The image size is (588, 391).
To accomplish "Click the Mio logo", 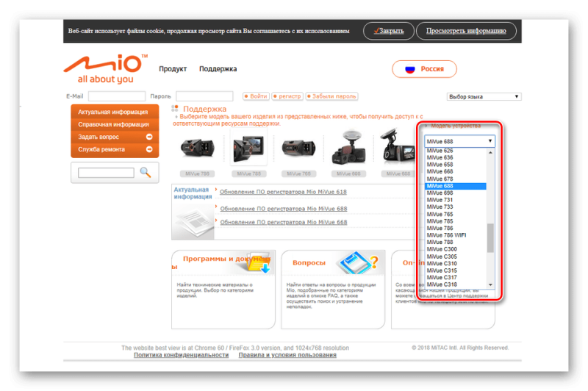I will click(x=106, y=69).
